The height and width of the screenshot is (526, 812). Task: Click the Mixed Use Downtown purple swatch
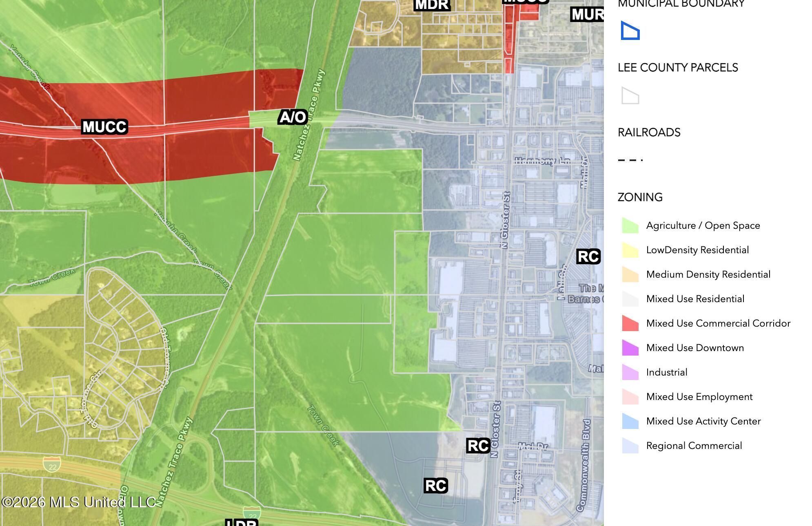(630, 348)
